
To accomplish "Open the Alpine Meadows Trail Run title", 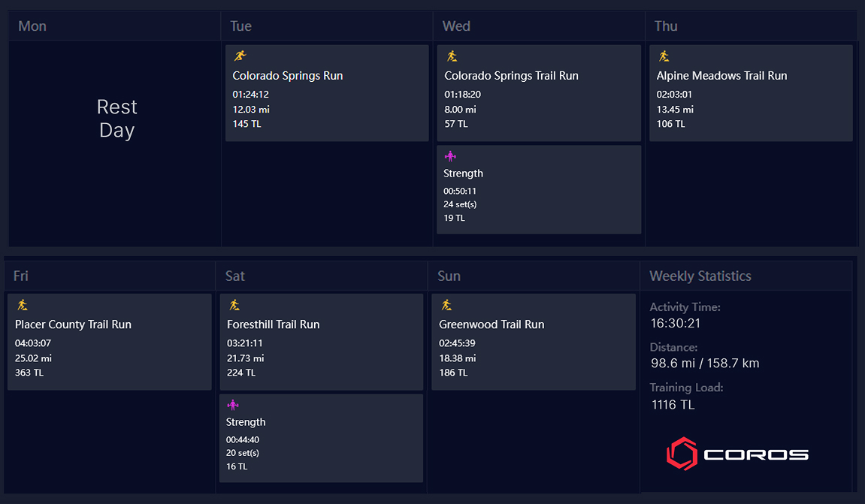I will coord(721,76).
